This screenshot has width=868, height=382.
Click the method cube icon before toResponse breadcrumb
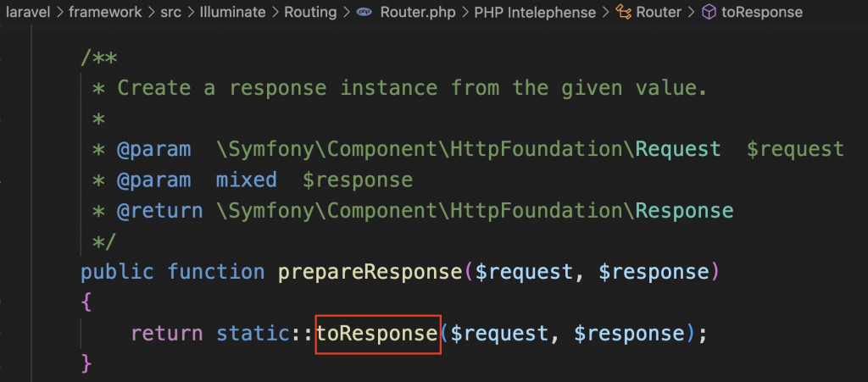click(x=709, y=12)
